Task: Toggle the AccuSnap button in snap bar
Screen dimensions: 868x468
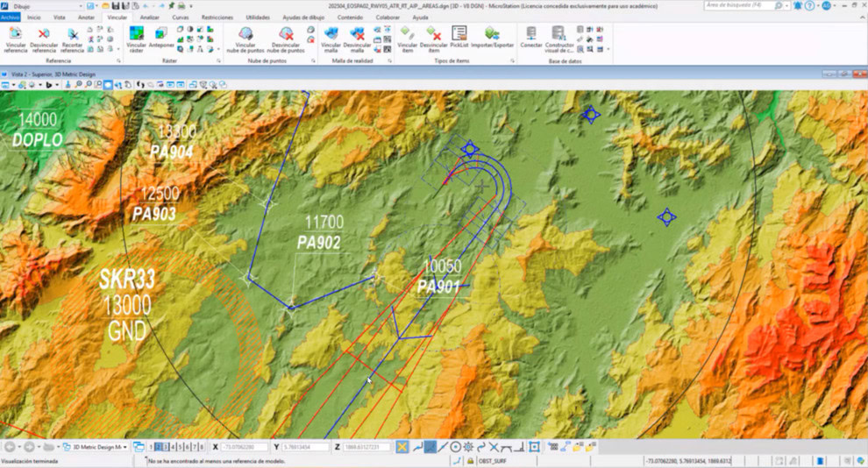Action: click(402, 447)
